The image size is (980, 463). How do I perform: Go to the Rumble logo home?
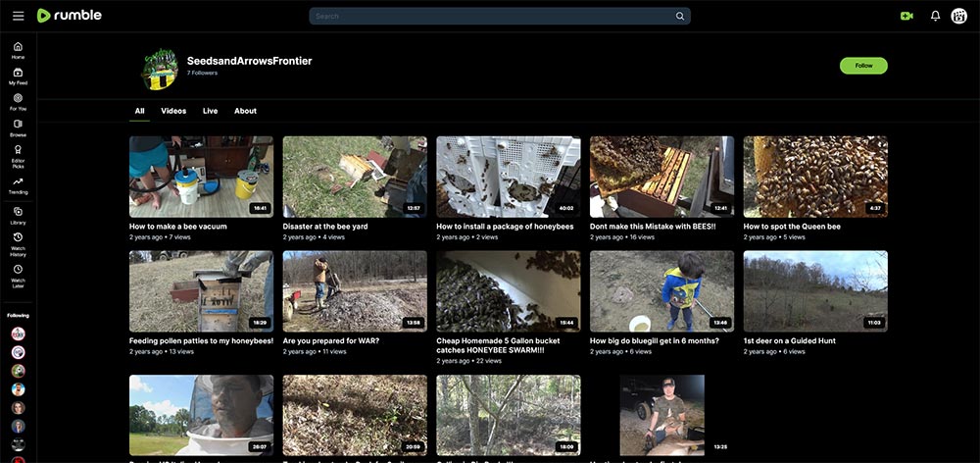[70, 16]
